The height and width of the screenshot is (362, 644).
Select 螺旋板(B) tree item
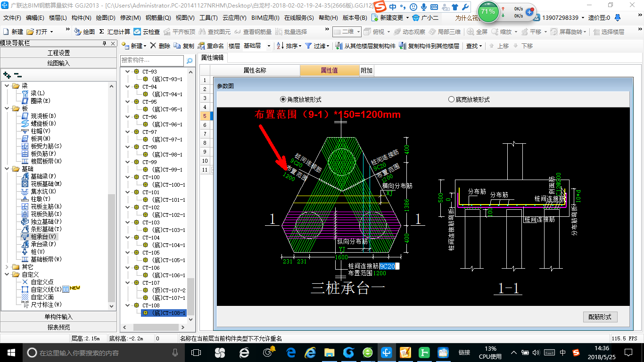coord(43,123)
